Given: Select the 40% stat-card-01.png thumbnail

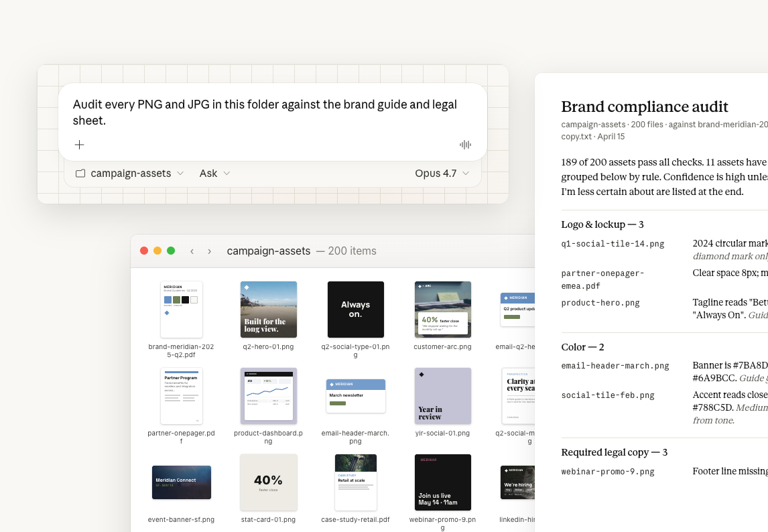Looking at the screenshot, I should pos(268,482).
